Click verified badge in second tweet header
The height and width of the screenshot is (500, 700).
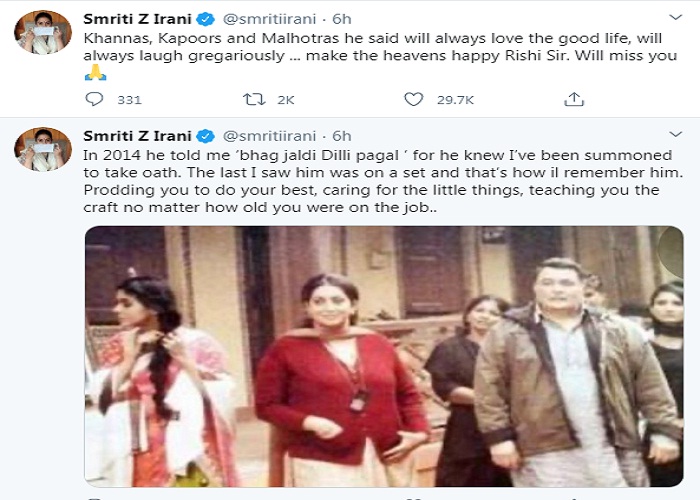[204, 135]
